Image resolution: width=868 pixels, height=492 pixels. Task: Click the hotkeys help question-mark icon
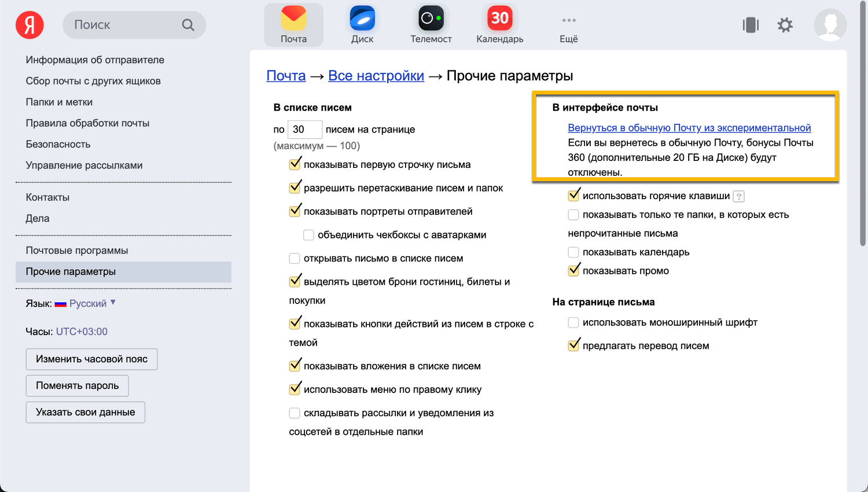738,197
